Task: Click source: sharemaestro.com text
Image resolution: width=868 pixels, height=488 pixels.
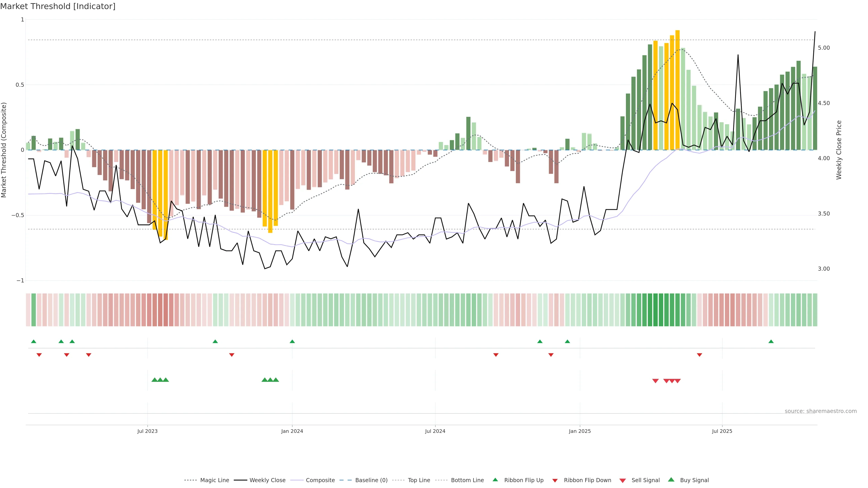Action: 821,411
